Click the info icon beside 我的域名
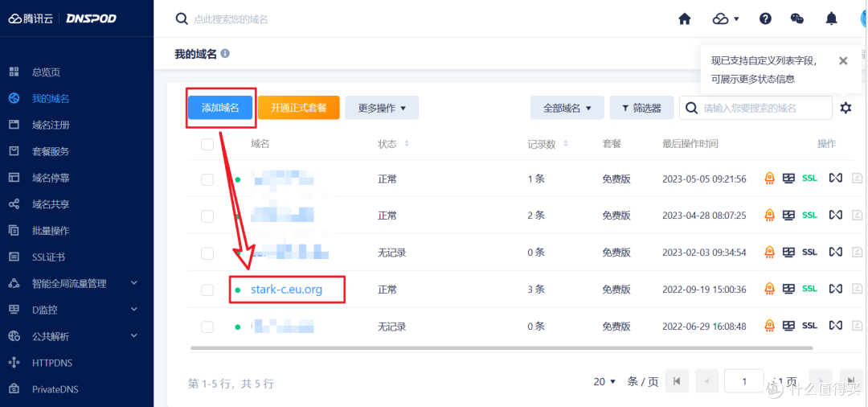The width and height of the screenshot is (868, 407). [225, 54]
